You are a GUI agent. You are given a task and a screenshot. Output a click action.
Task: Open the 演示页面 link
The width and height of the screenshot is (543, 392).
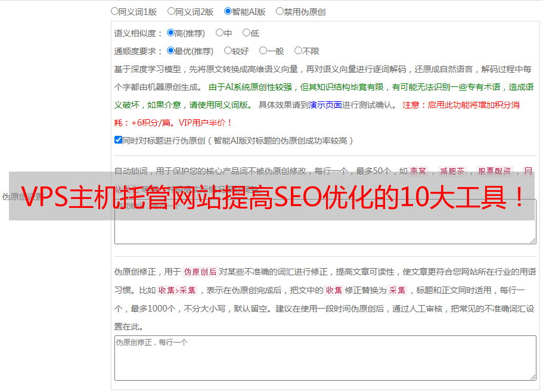[325, 105]
